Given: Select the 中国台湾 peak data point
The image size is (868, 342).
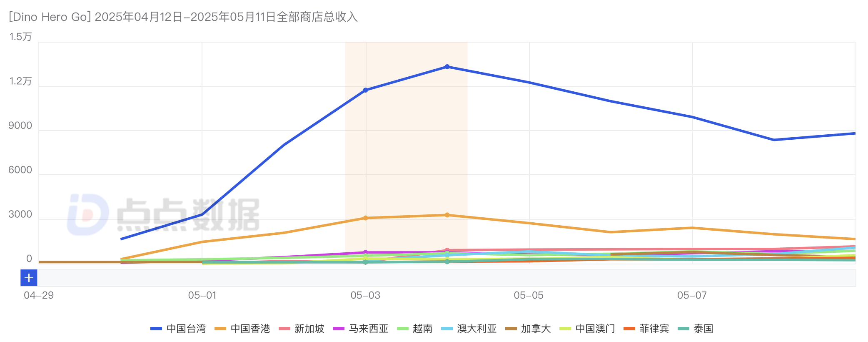Looking at the screenshot, I should point(447,67).
